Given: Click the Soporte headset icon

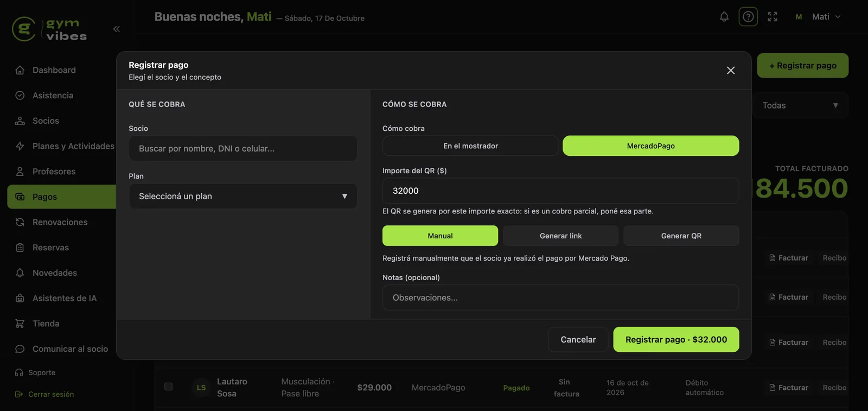Looking at the screenshot, I should [x=19, y=372].
